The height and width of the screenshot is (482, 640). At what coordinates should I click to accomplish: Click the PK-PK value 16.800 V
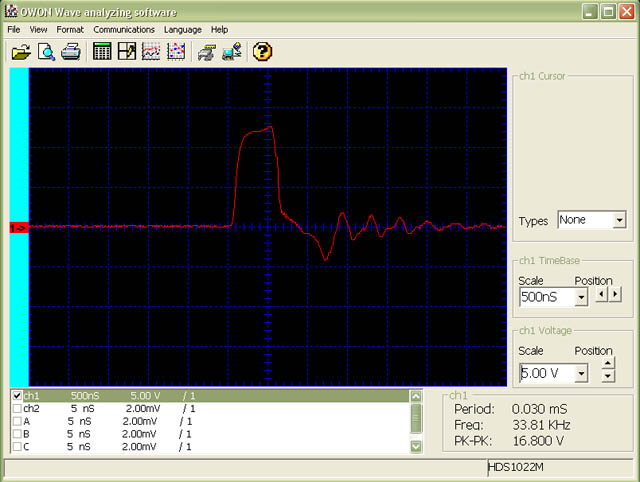pyautogui.click(x=538, y=441)
